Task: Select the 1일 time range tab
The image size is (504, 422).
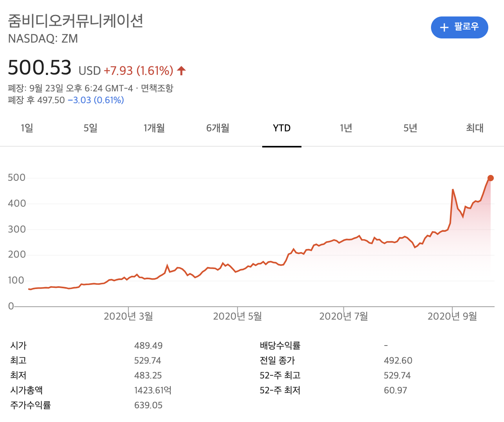Action: click(x=27, y=128)
